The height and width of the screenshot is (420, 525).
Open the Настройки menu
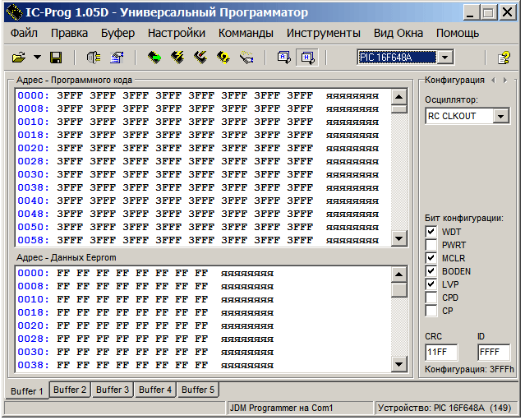point(177,33)
